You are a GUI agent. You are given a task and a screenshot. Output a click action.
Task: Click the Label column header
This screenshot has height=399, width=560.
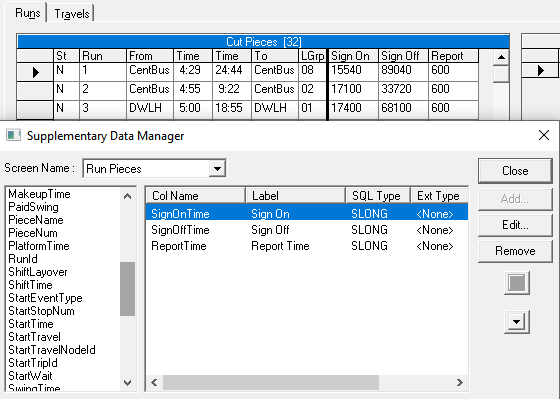coord(296,196)
